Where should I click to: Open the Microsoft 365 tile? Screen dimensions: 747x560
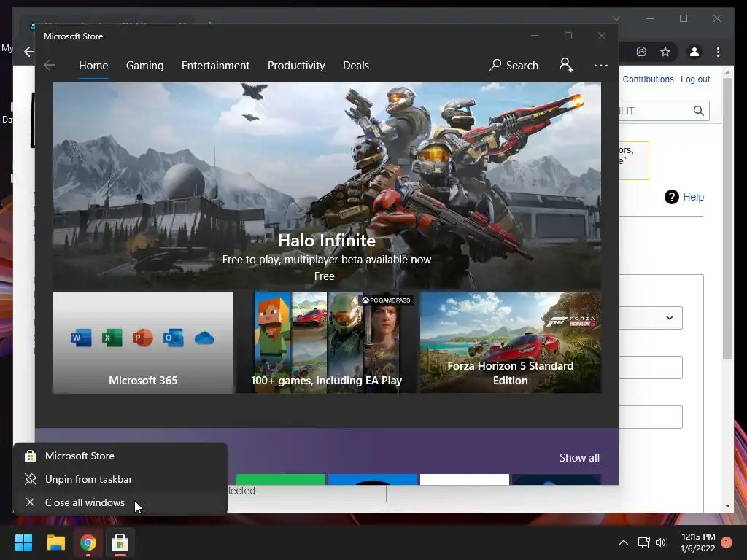(x=143, y=343)
